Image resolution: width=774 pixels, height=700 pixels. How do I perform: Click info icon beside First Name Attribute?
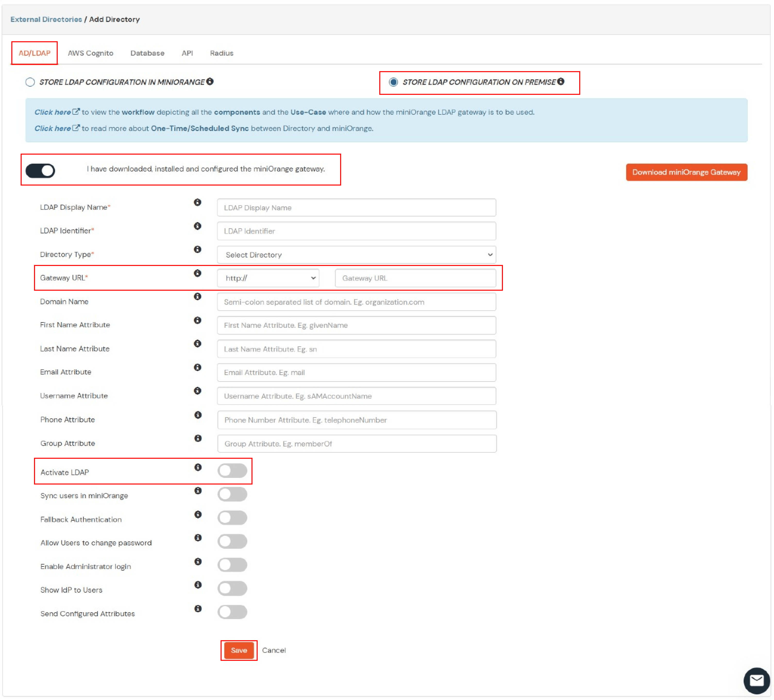[197, 320]
